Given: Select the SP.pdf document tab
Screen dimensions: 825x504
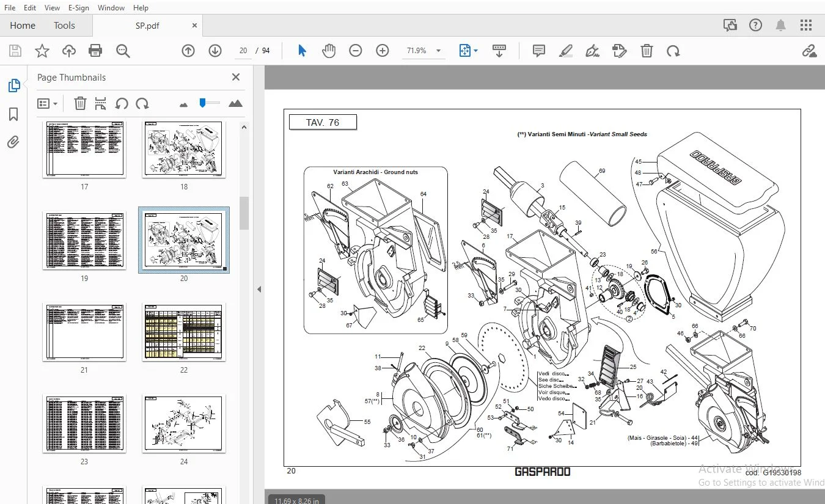Looking at the screenshot, I should (147, 26).
